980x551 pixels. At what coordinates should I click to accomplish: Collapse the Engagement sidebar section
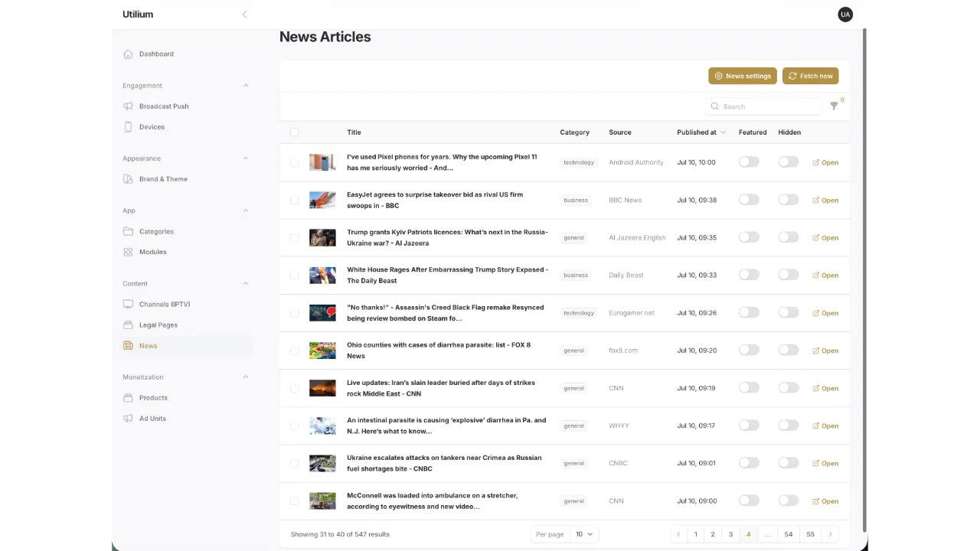pyautogui.click(x=246, y=86)
